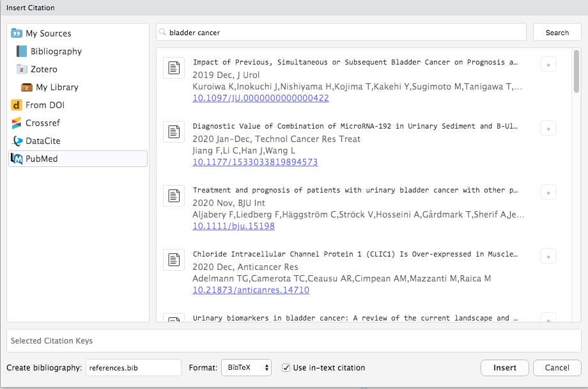Add the CLIC1 Anticancer Res citation
Image resolution: width=588 pixels, height=389 pixels.
click(548, 256)
